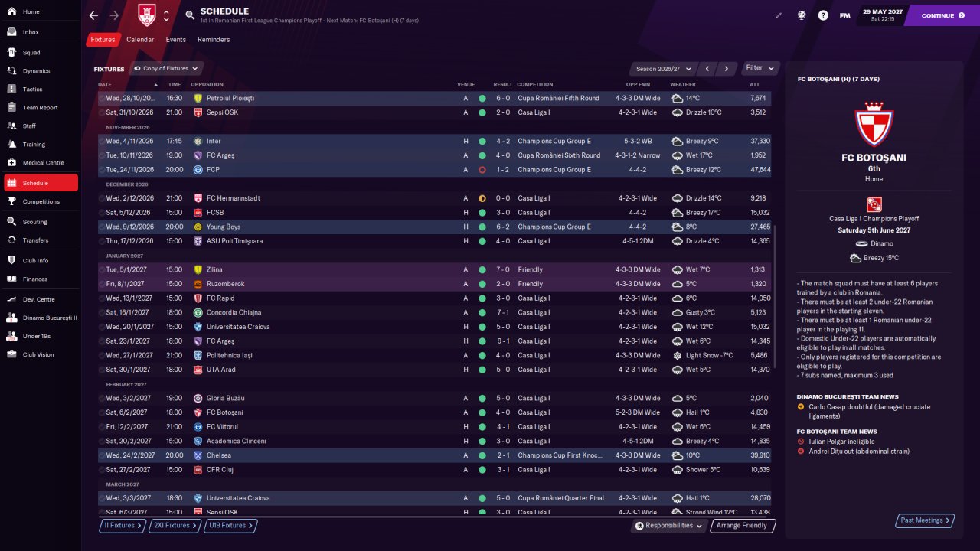
Task: Click the Politehnica Iași snow weather icon
Action: coord(677,356)
